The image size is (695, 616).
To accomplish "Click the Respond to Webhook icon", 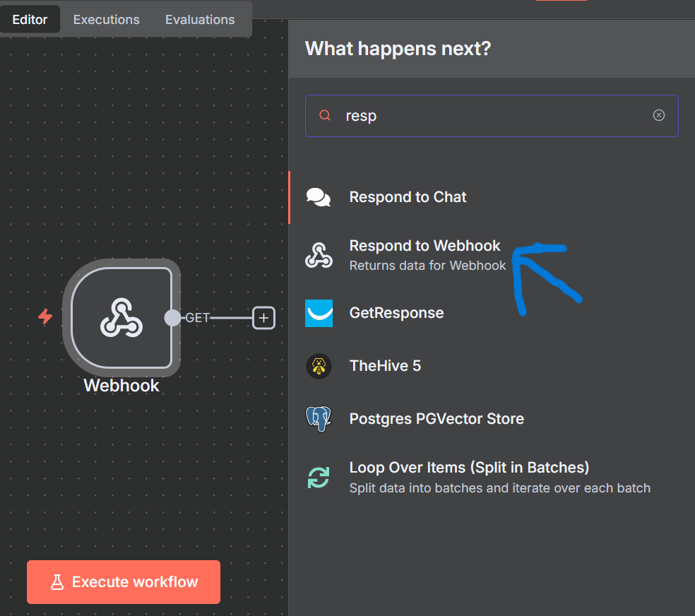I will pos(319,255).
